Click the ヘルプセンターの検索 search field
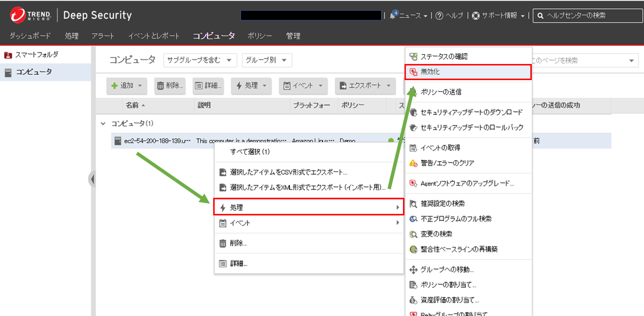This screenshot has height=316, width=644. point(588,16)
